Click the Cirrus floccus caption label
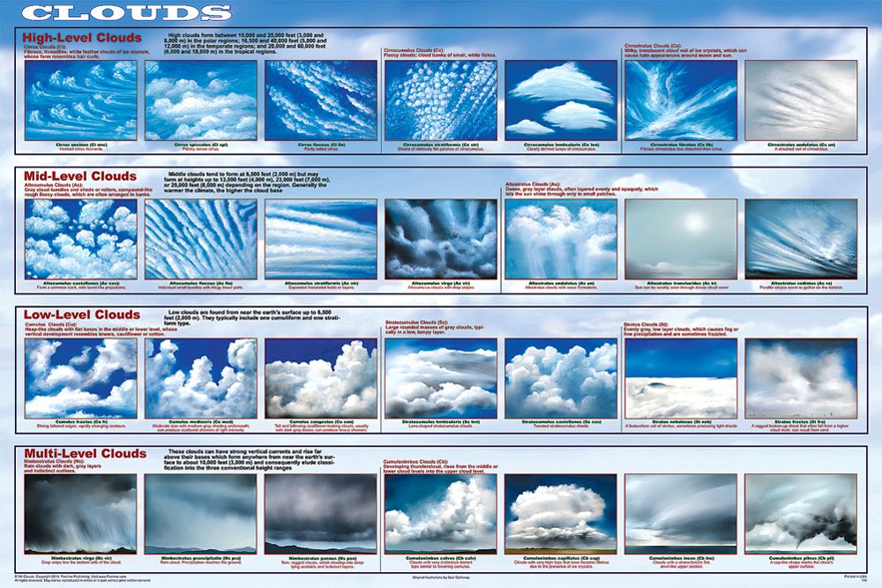 (321, 144)
